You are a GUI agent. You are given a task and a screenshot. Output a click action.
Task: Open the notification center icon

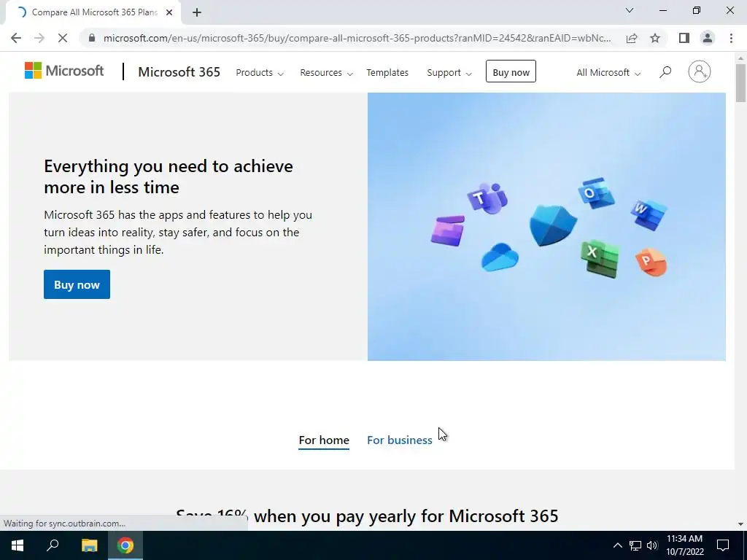coord(723,545)
